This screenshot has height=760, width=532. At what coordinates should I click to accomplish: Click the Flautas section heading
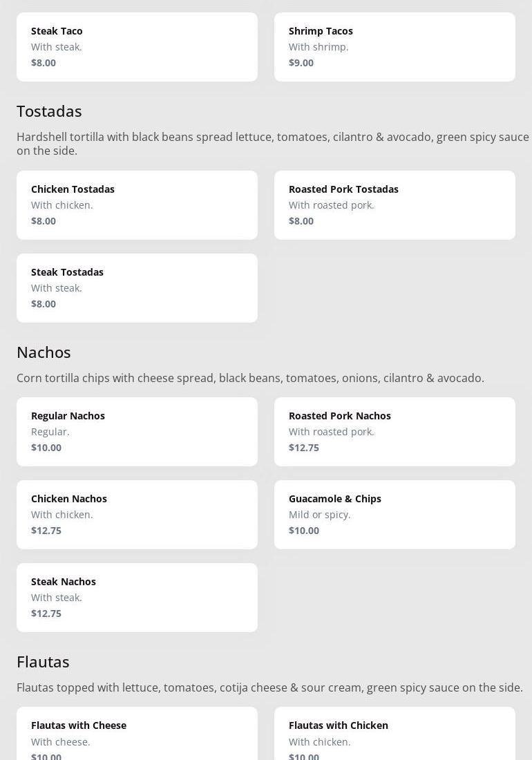43,662
